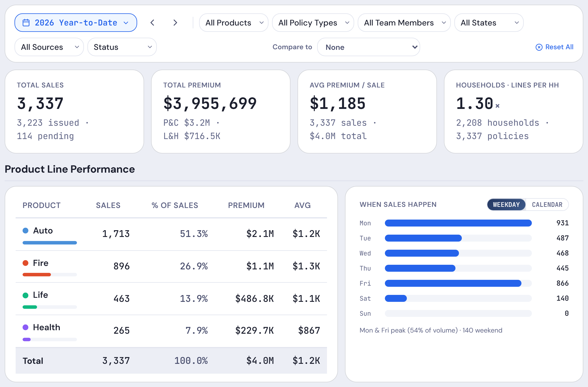Open the 2026 Year-to-Date date picker

(76, 23)
